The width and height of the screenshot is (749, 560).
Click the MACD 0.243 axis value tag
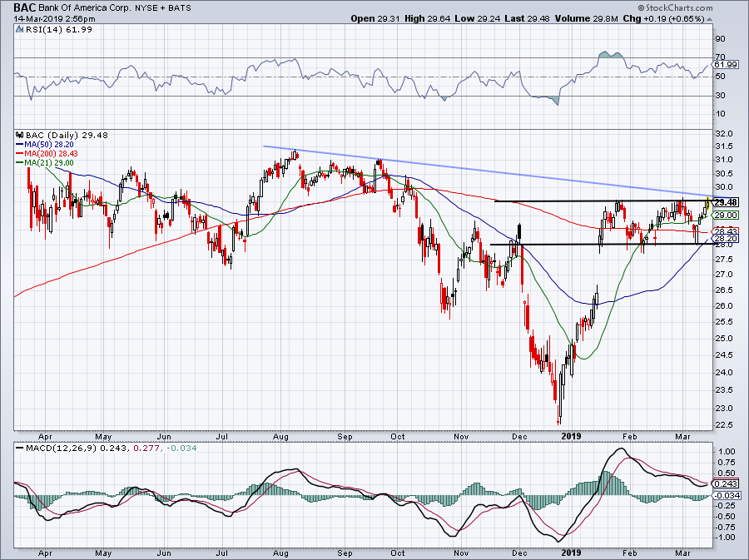pyautogui.click(x=726, y=484)
